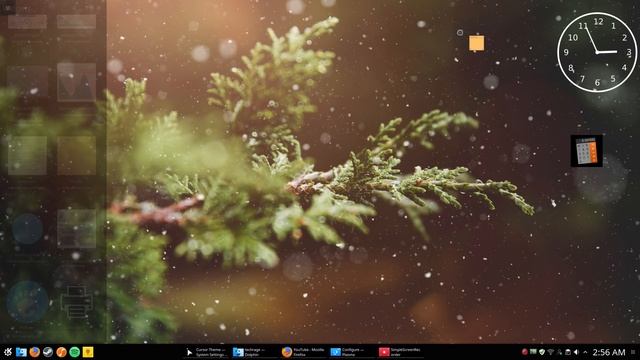This screenshot has height=360, width=640.
Task: Click the panel edit button at far right
Action: pos(633,352)
